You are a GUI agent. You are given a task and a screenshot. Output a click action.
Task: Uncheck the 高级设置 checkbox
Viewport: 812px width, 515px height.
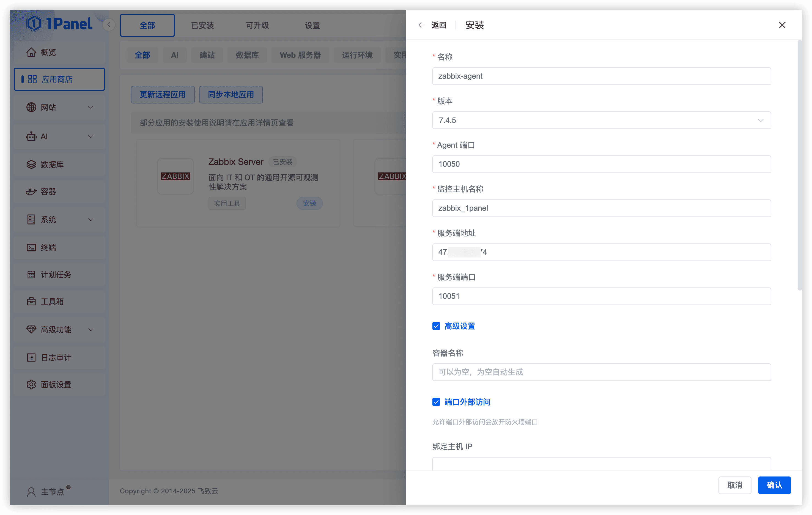436,326
